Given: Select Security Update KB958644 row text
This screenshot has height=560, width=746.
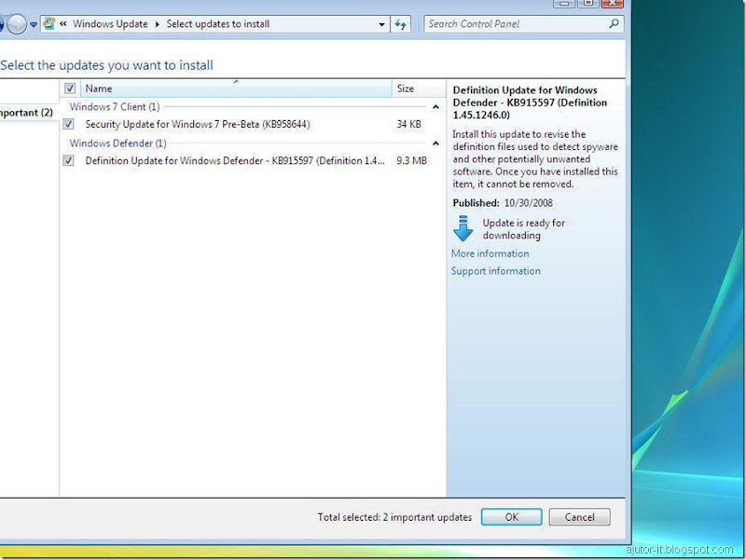Looking at the screenshot, I should [x=198, y=124].
